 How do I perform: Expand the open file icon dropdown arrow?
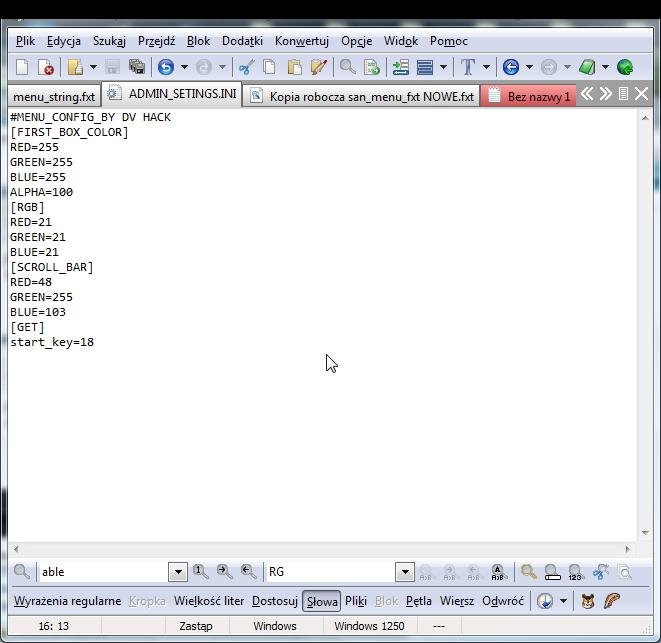[x=93, y=67]
